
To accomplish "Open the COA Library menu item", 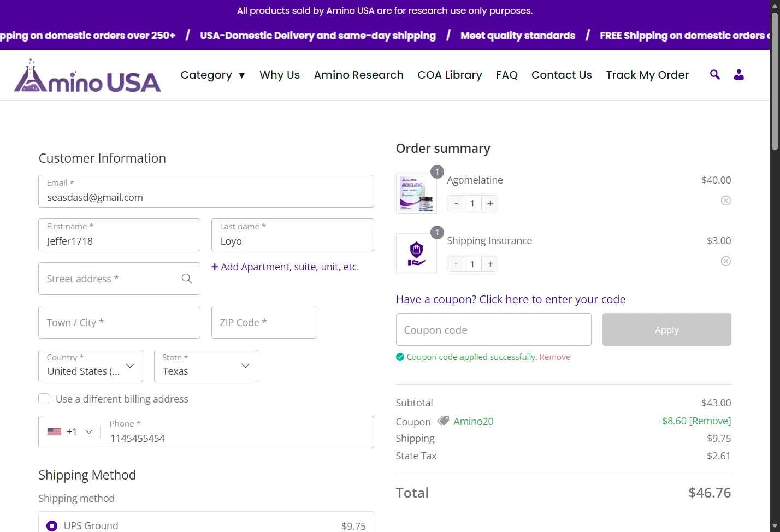I will 450,75.
